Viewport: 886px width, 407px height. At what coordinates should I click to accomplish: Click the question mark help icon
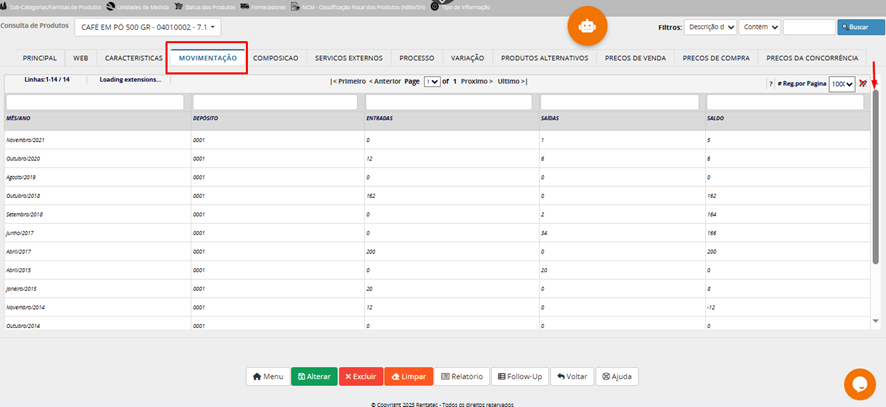pos(771,84)
